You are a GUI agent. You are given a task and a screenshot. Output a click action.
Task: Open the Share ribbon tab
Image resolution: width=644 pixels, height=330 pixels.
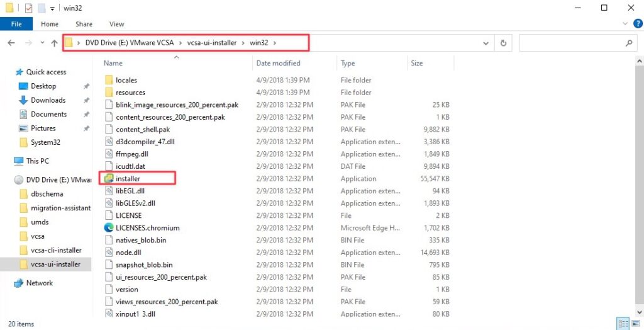[x=84, y=24]
